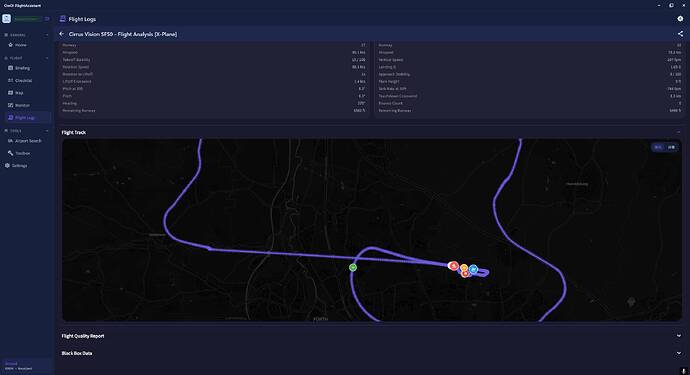Image resolution: width=690 pixels, height=375 pixels.
Task: Collapse the topmost sidebar group chevron
Action: (x=47, y=35)
